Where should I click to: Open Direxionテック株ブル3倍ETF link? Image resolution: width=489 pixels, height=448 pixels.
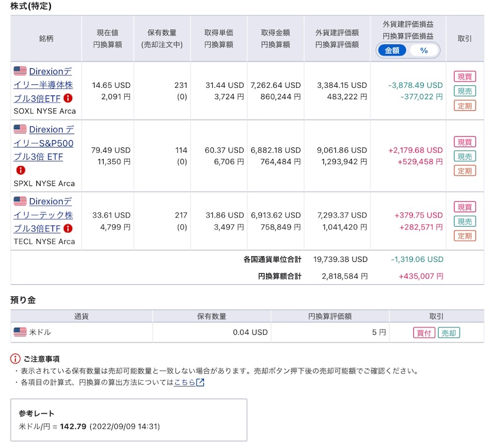43,215
